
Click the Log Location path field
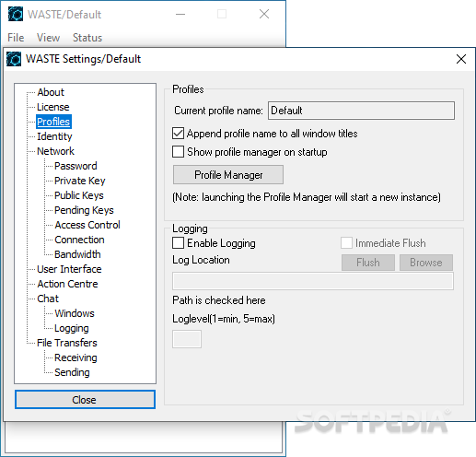click(x=313, y=281)
